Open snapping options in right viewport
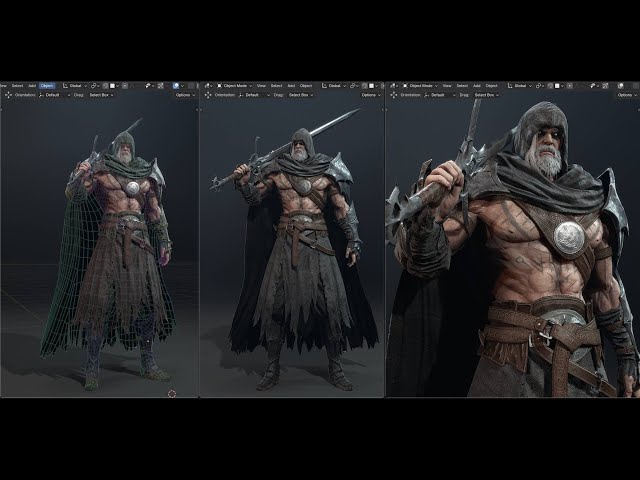Image resolution: width=640 pixels, height=480 pixels. pyautogui.click(x=559, y=86)
